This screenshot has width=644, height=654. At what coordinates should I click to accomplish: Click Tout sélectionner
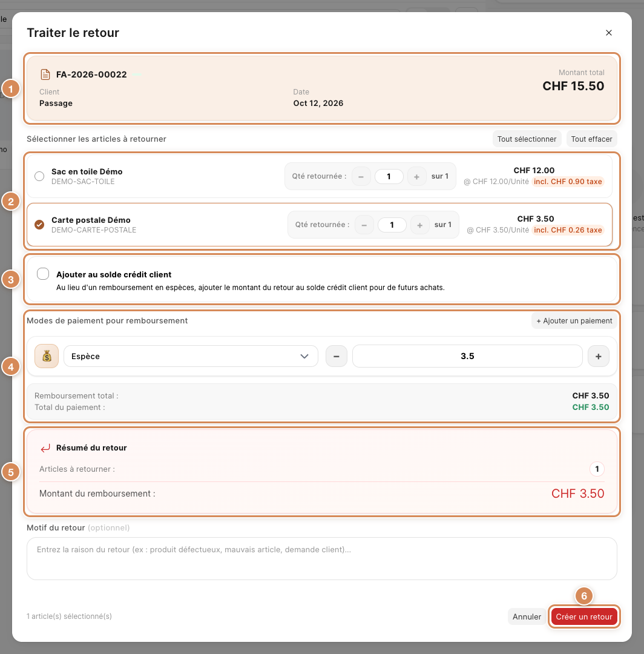(x=527, y=139)
